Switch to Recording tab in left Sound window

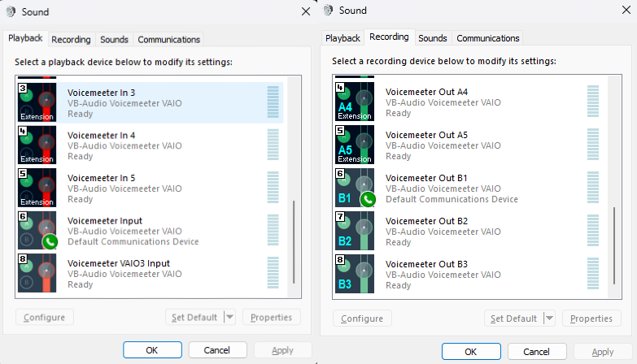click(x=71, y=39)
